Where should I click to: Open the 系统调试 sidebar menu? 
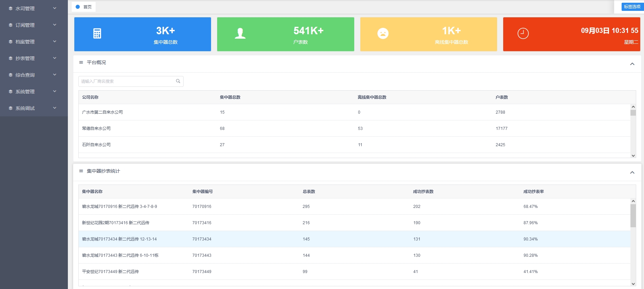[x=34, y=108]
